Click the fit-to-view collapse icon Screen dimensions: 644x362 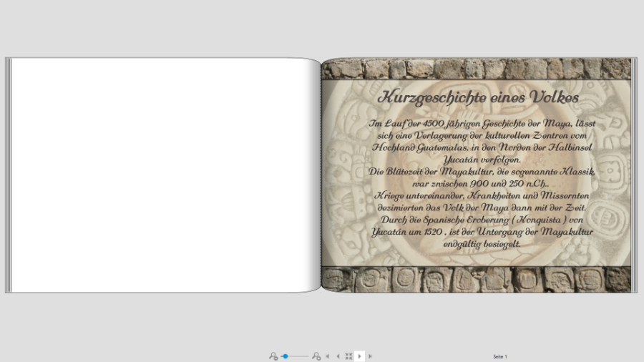click(348, 356)
